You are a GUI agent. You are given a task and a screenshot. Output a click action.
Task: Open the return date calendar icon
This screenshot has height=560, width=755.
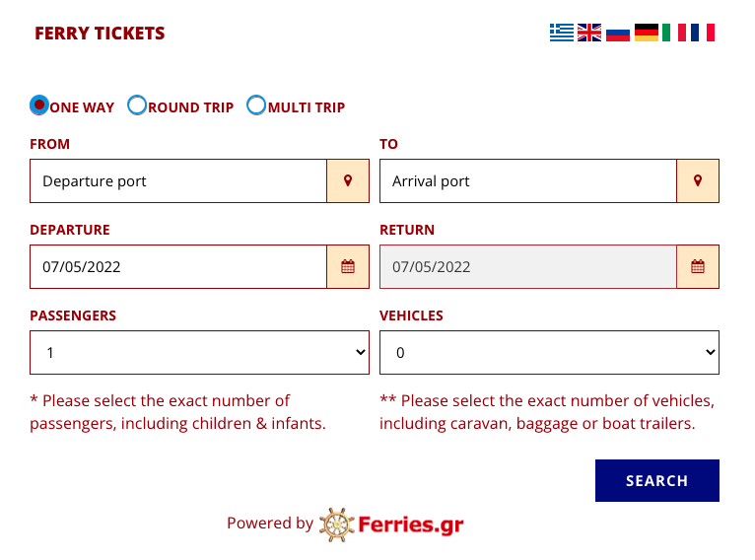tap(698, 267)
